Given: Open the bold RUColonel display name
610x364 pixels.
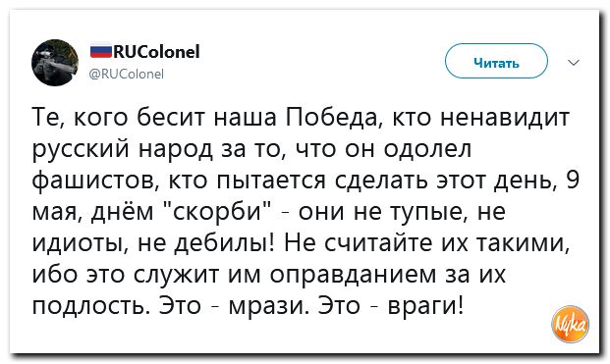Looking at the screenshot, I should click(156, 52).
